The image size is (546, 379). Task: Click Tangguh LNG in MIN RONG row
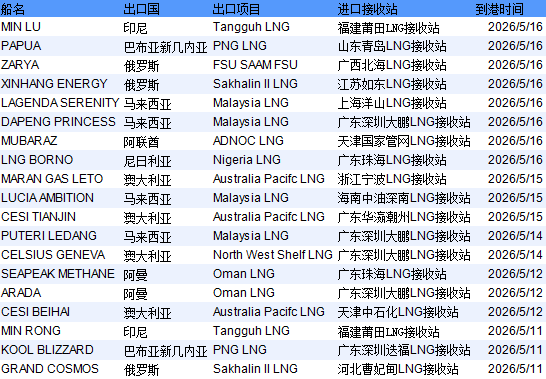(x=251, y=331)
